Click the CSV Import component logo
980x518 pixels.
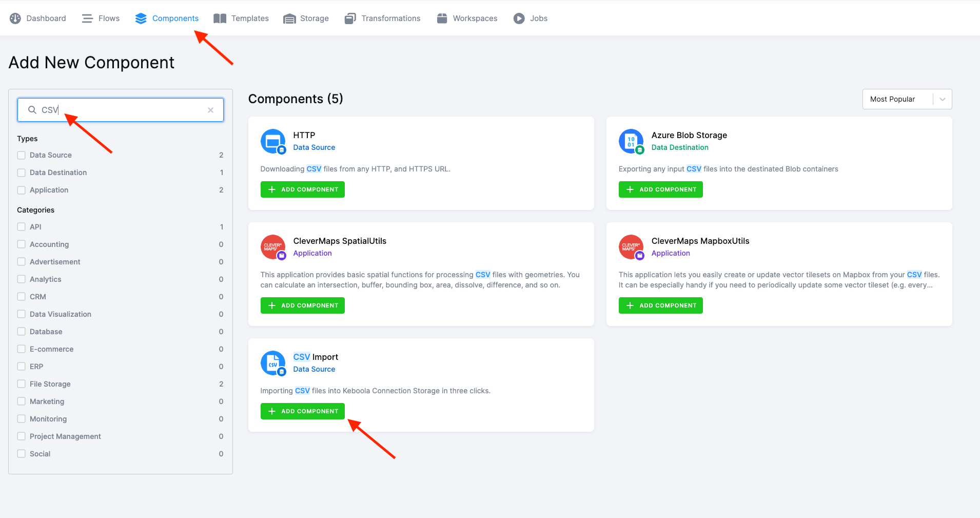click(273, 363)
